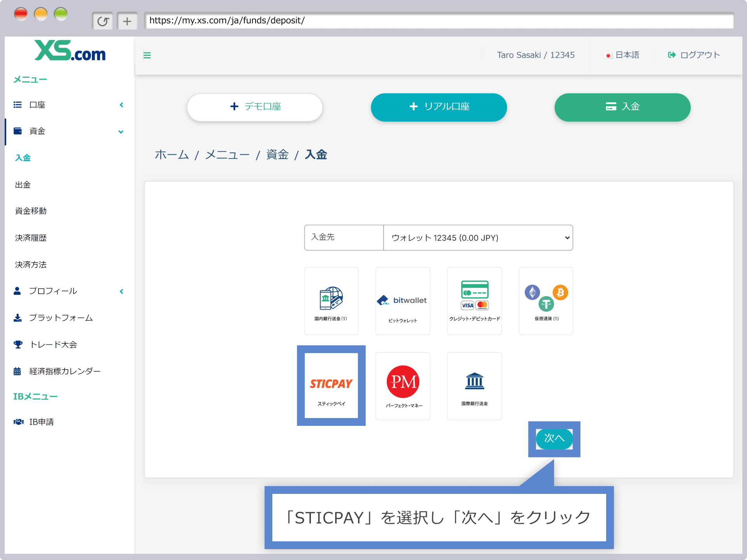Go to ホーム in breadcrumb
Image resolution: width=747 pixels, height=560 pixels.
pyautogui.click(x=172, y=155)
